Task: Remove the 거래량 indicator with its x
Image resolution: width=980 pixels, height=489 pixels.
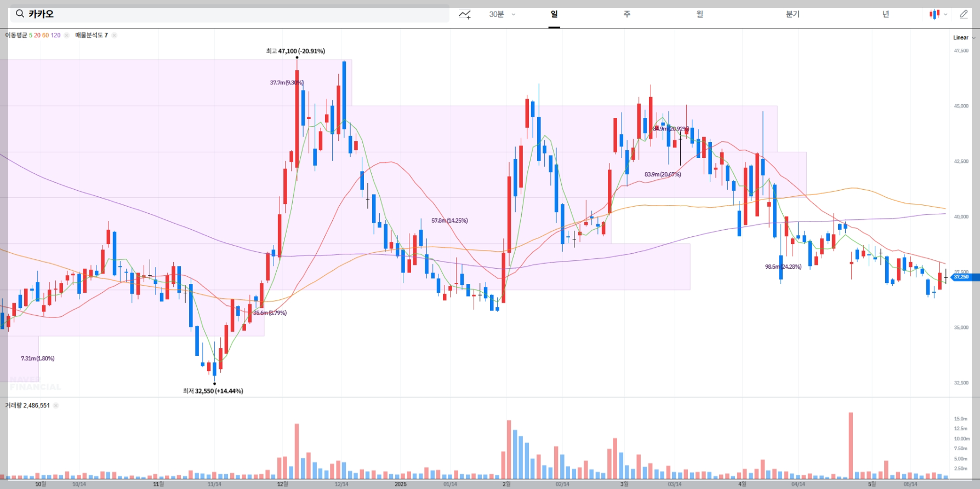Action: [56, 406]
